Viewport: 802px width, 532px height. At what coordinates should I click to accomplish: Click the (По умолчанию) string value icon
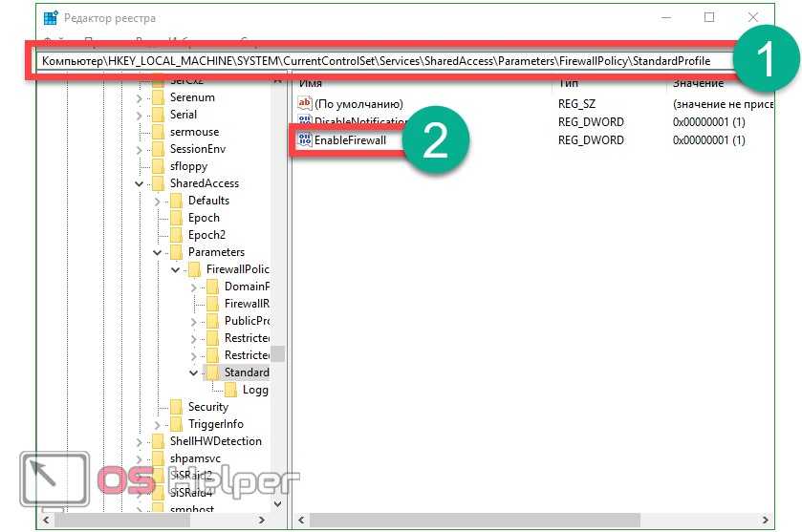click(x=305, y=103)
